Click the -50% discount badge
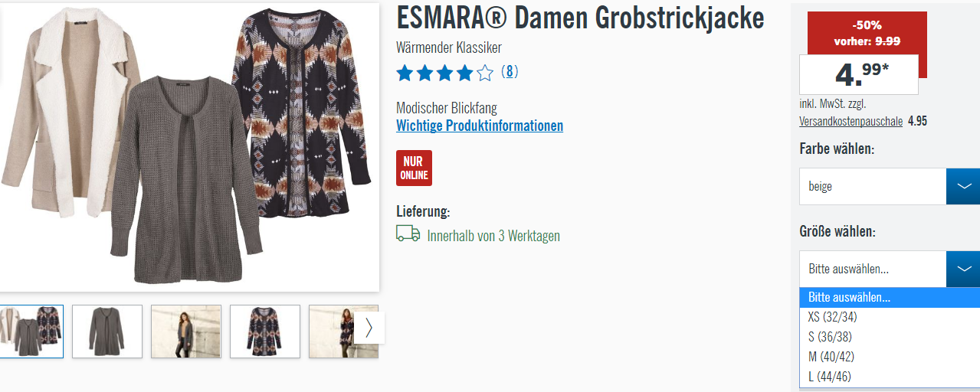This screenshot has height=392, width=980. (x=867, y=32)
